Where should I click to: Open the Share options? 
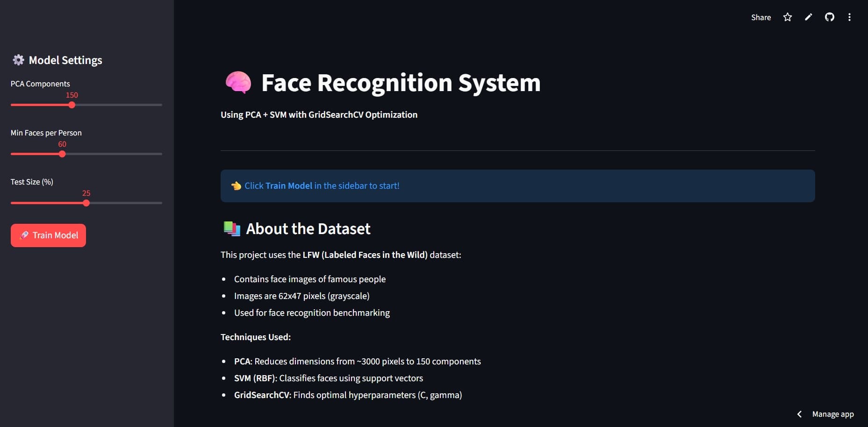click(760, 17)
